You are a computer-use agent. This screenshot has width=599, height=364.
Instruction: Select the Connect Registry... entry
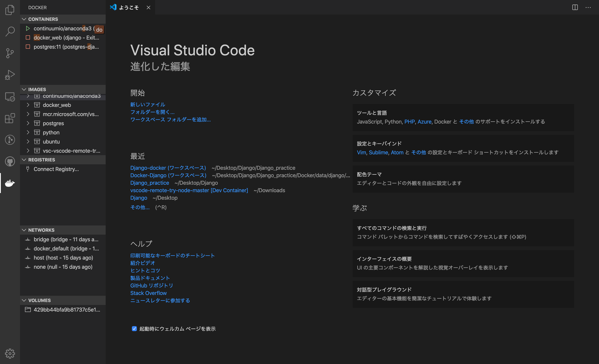63,169
